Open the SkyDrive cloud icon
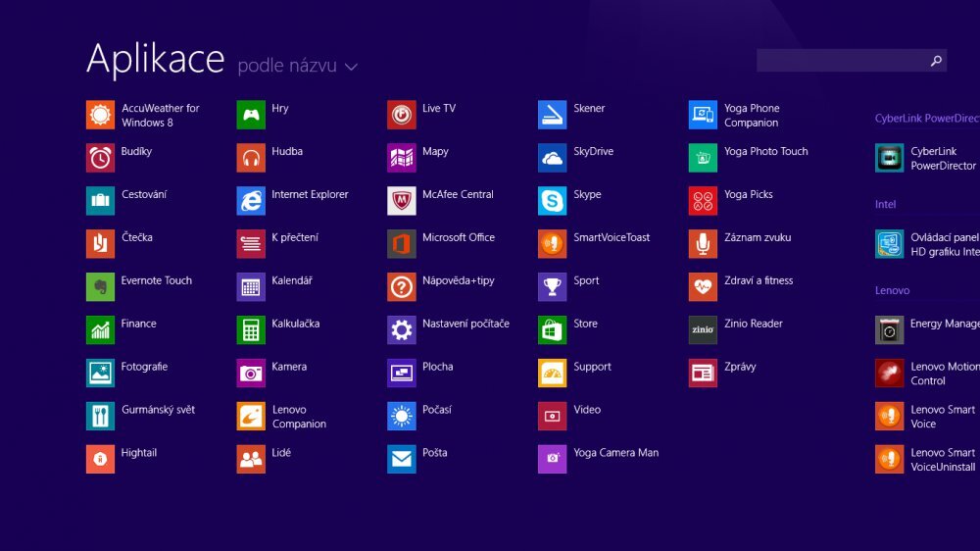Screen dimensions: 980x551 pos(552,158)
